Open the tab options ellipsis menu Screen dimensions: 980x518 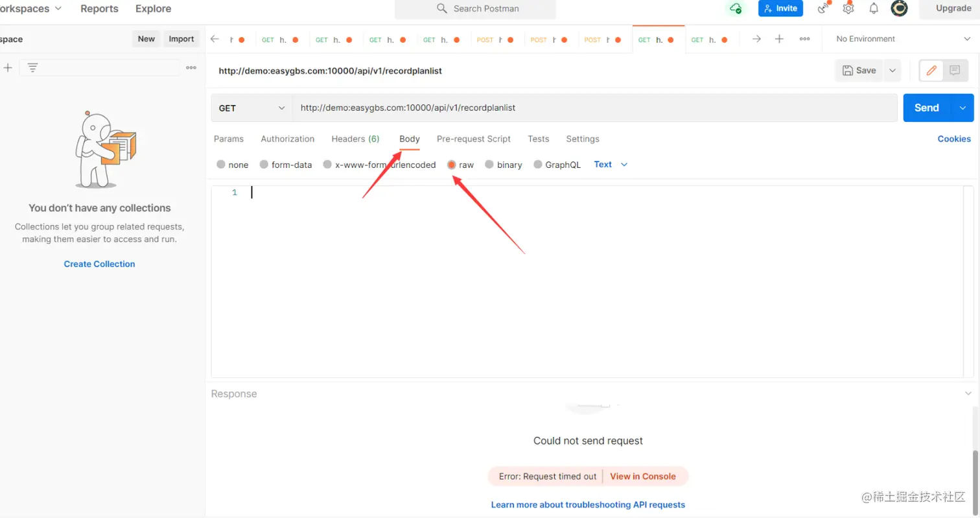coord(804,39)
